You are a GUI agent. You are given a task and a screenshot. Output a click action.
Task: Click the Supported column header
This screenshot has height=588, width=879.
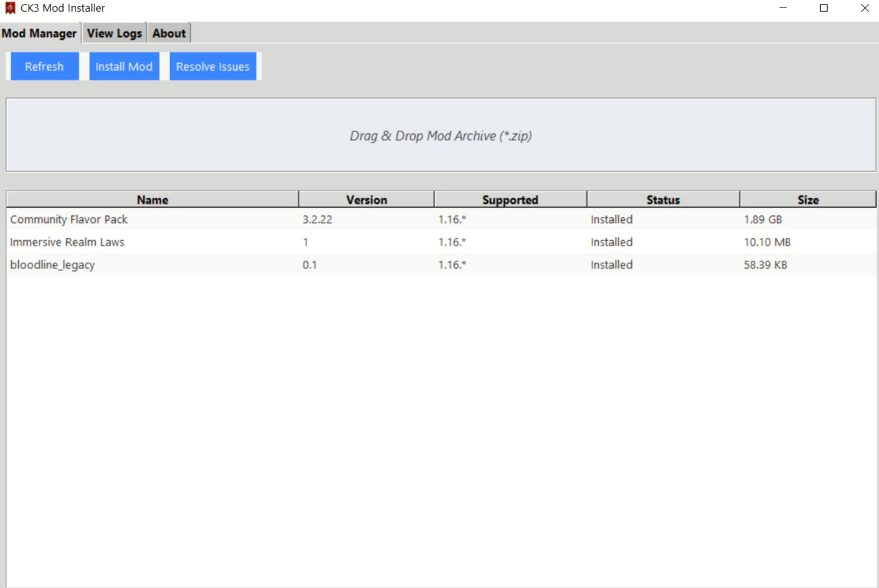(x=510, y=200)
